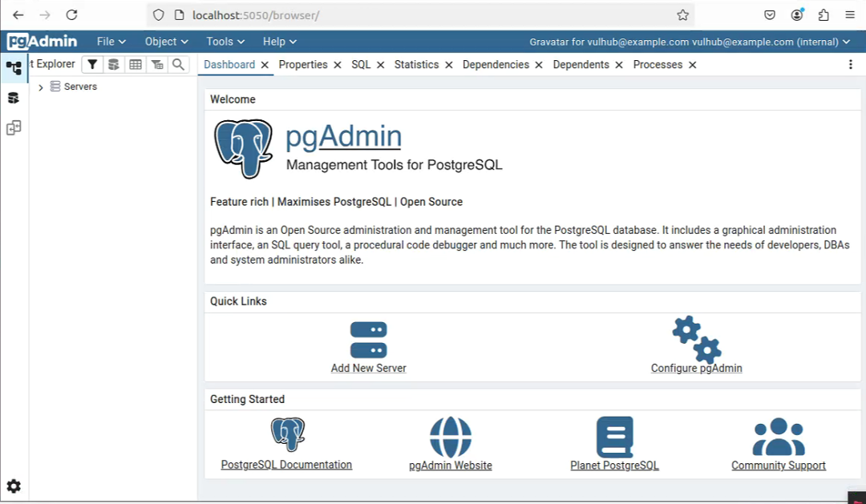Click the PSQL Tool toolbar icon
Image resolution: width=866 pixels, height=504 pixels.
pyautogui.click(x=157, y=65)
